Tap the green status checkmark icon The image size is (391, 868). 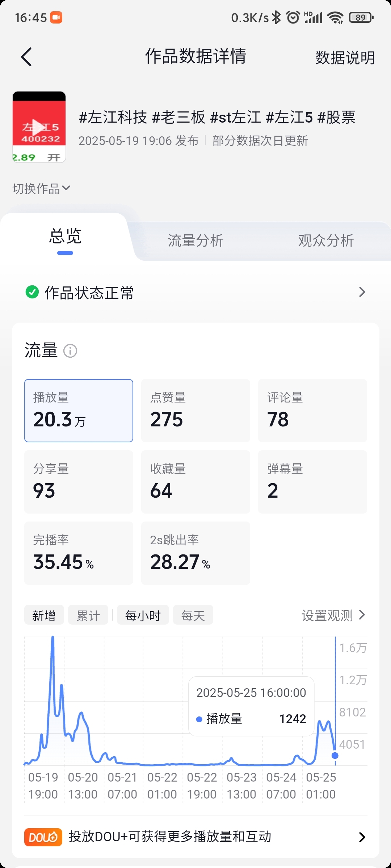pyautogui.click(x=32, y=292)
